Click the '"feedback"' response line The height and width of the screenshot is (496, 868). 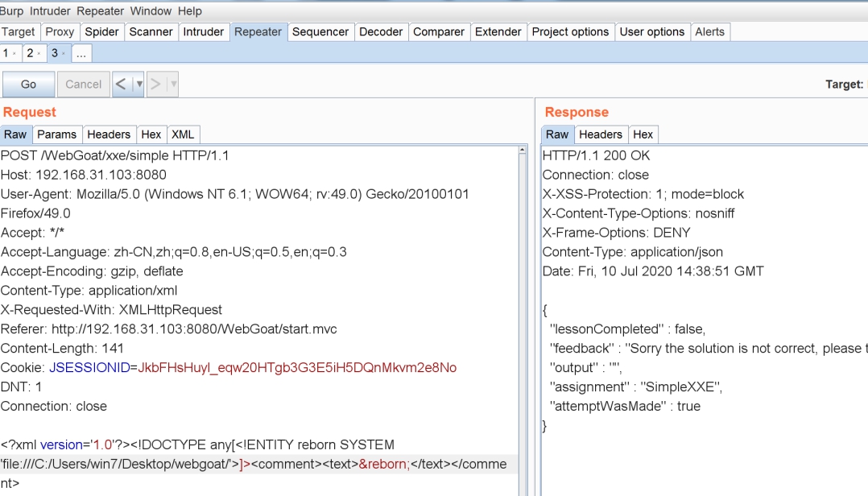click(x=709, y=348)
